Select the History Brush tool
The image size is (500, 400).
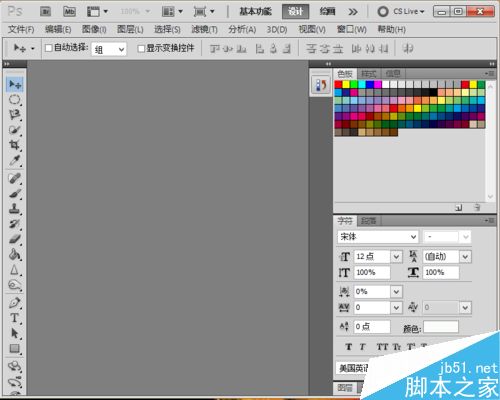click(15, 224)
